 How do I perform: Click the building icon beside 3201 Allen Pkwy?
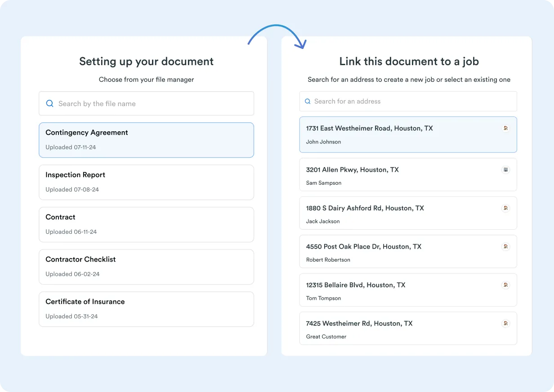pos(506,170)
